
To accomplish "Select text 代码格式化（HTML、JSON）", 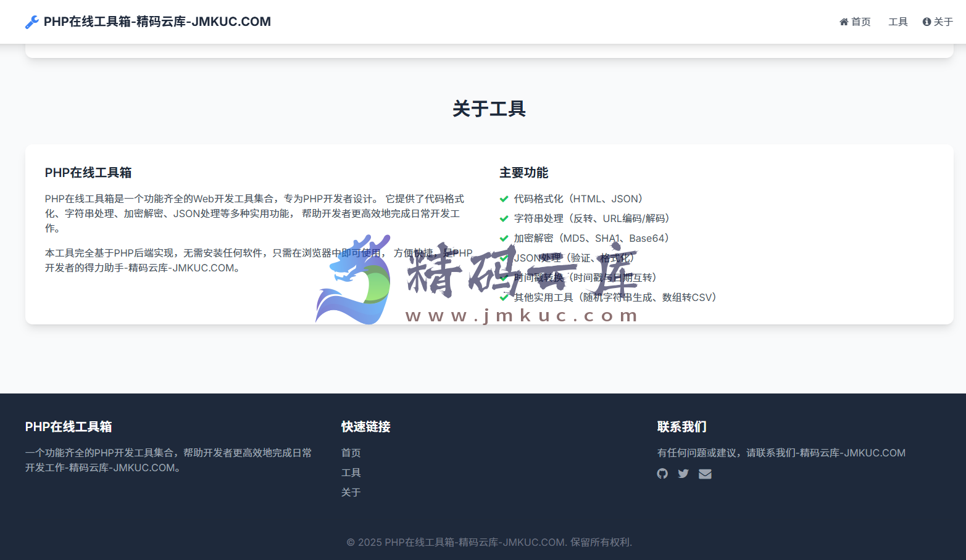I will (x=580, y=199).
